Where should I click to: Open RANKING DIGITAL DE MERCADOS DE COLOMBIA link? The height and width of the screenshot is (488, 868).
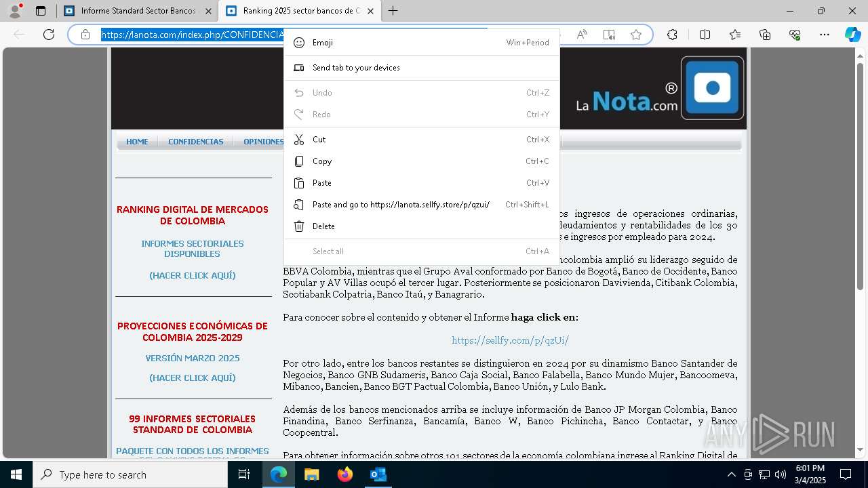tap(193, 216)
